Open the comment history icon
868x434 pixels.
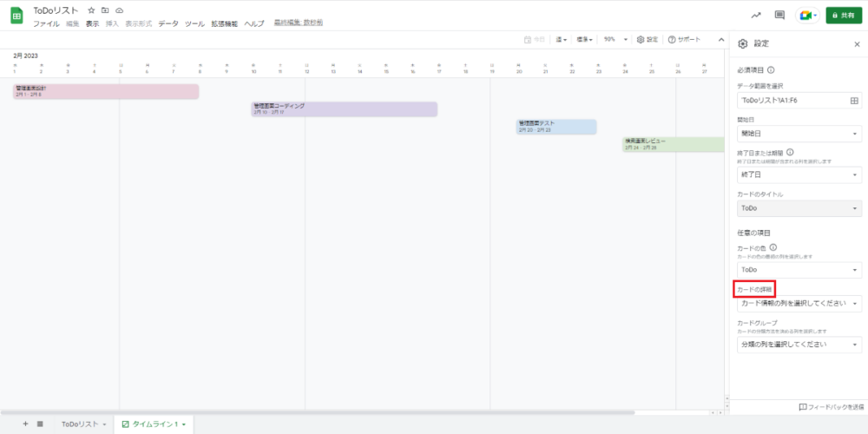tap(779, 16)
